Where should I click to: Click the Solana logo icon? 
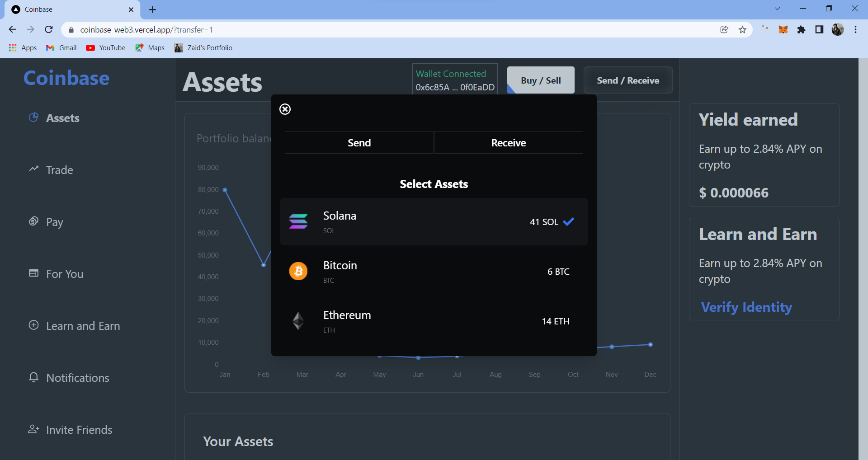point(298,221)
